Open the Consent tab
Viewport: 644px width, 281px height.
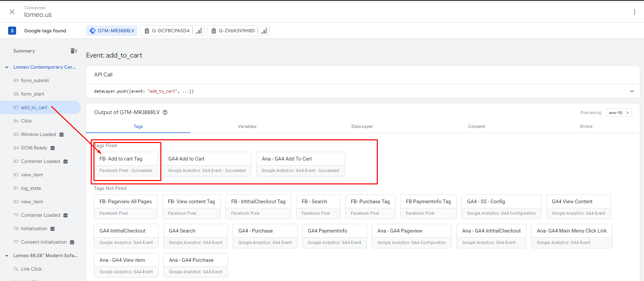(x=476, y=127)
